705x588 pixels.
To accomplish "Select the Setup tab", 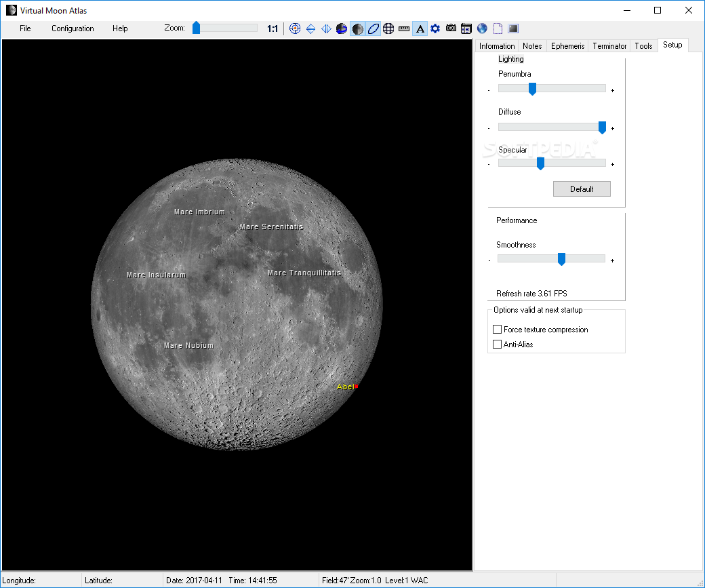I will (672, 45).
